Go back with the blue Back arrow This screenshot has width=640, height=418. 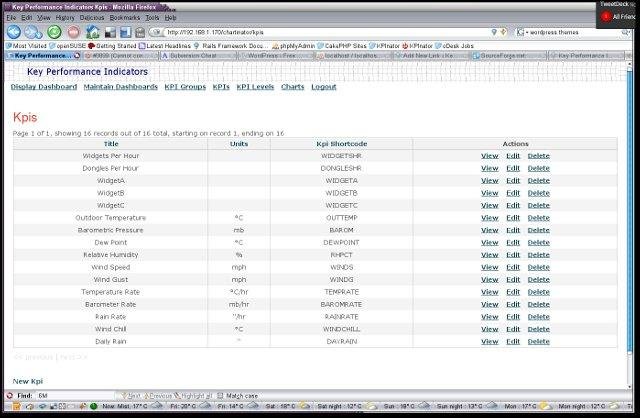14,32
